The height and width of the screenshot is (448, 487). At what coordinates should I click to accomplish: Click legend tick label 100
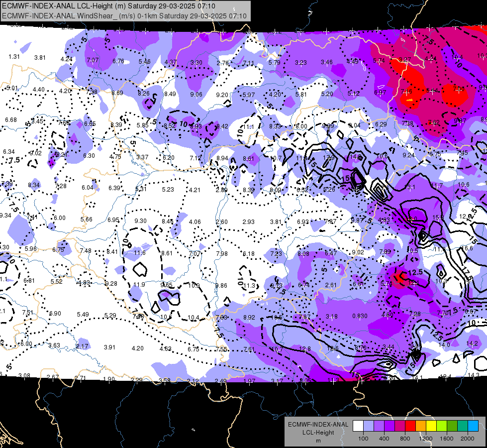(363, 439)
